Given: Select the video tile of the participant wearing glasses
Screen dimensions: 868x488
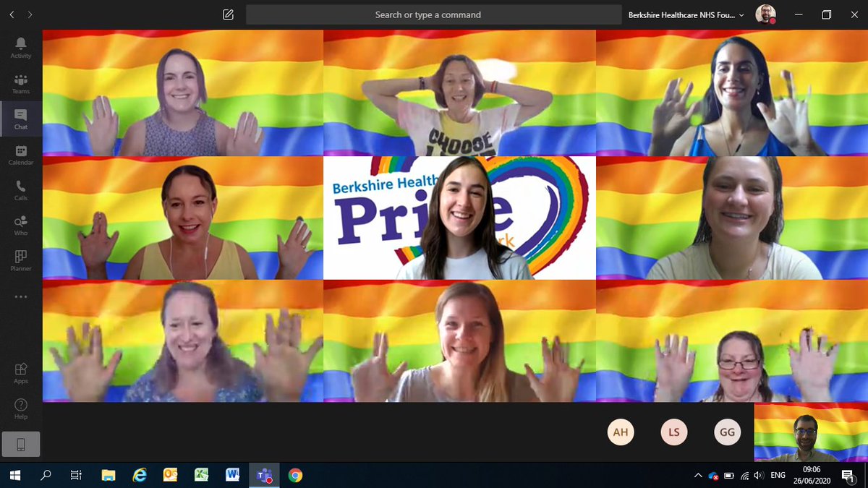Looking at the screenshot, I should coord(732,341).
